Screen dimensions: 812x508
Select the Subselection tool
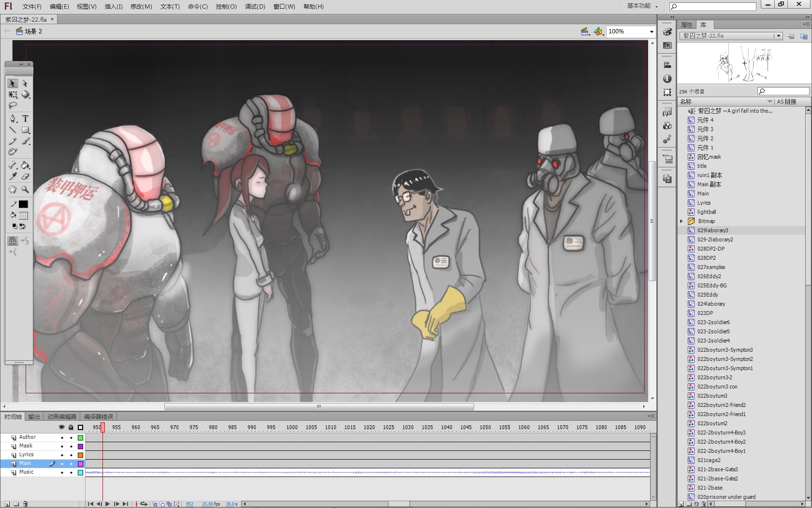(25, 83)
